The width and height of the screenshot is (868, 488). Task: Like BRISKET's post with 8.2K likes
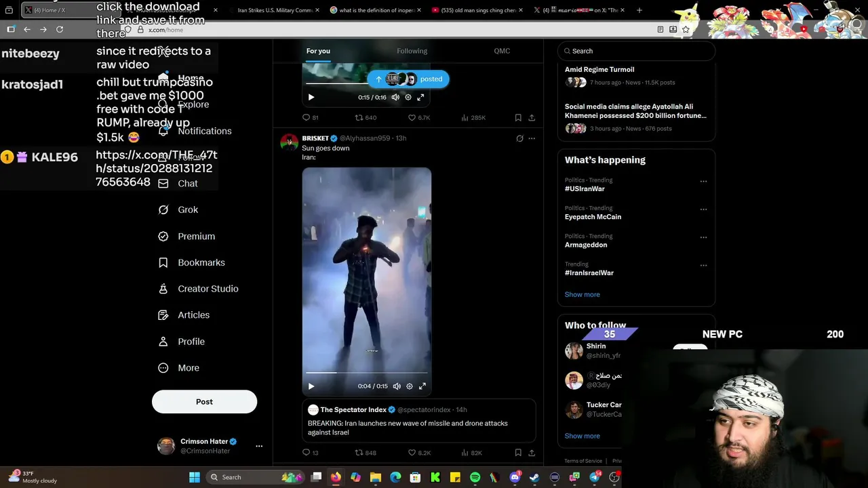coord(419,453)
